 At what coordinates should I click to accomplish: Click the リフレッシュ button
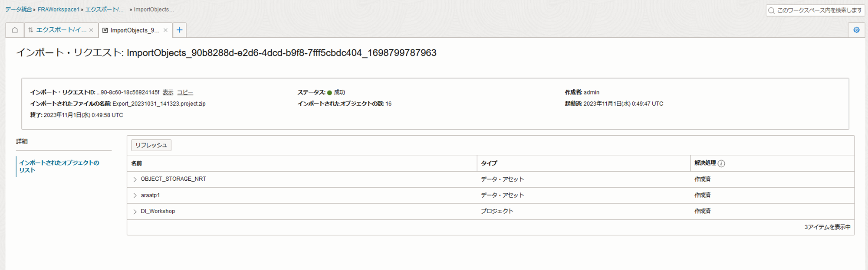click(x=151, y=145)
